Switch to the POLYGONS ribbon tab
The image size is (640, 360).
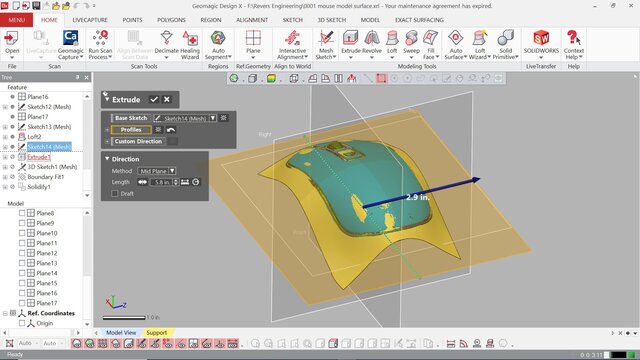click(171, 20)
